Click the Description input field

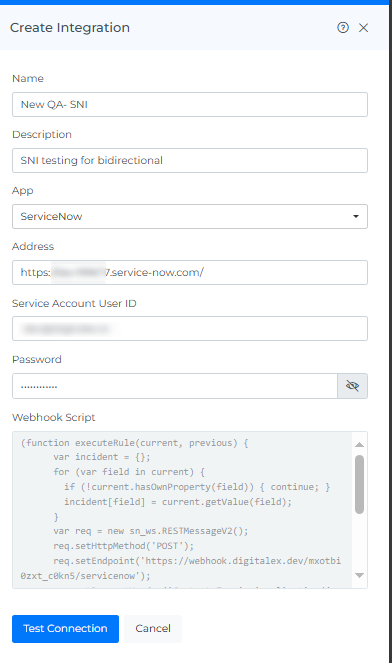pyautogui.click(x=189, y=160)
